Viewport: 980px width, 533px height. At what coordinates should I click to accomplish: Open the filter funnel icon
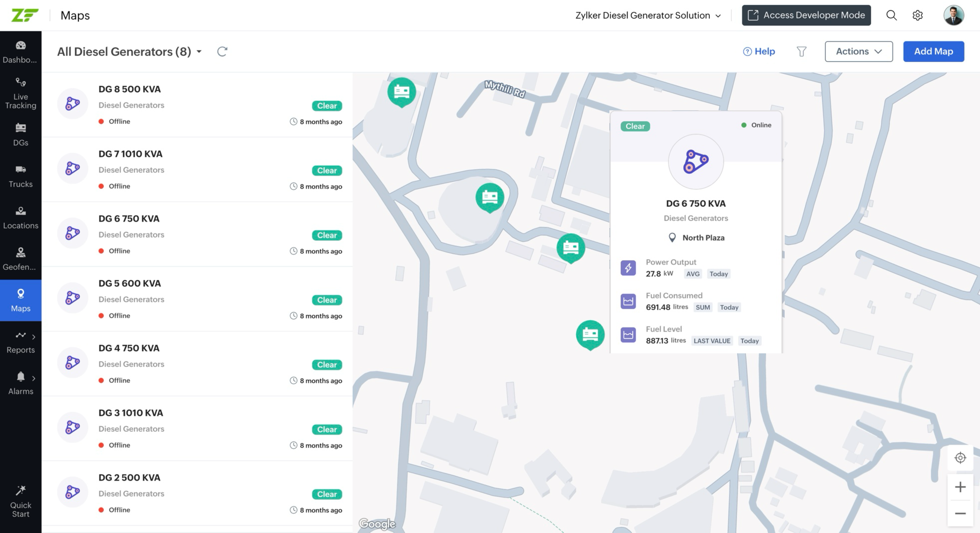pyautogui.click(x=801, y=51)
